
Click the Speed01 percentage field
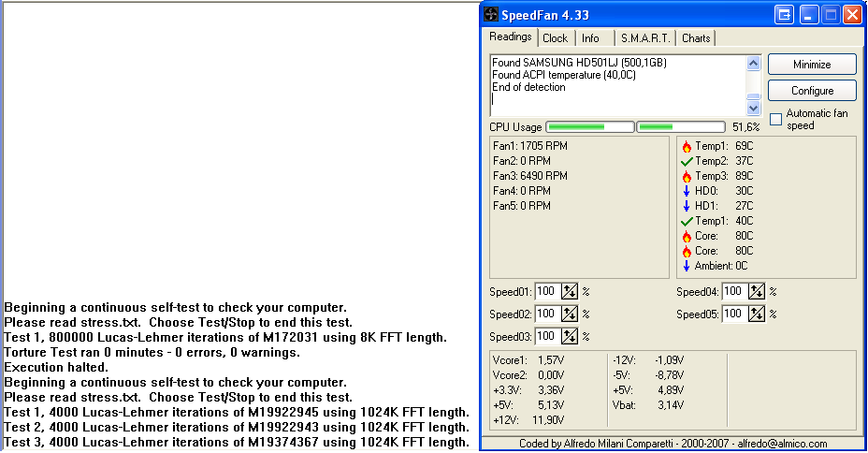(548, 291)
